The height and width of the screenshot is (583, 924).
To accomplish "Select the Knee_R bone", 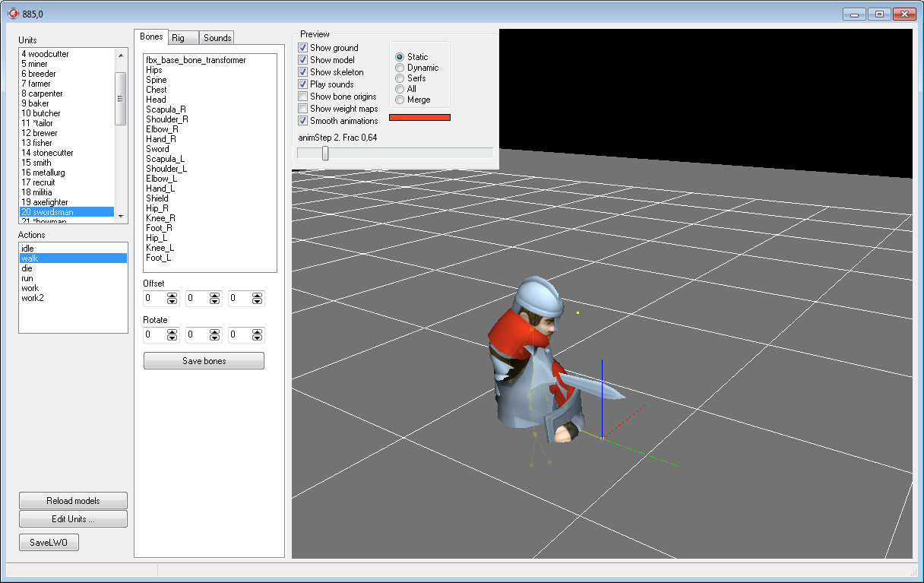I will [x=210, y=218].
